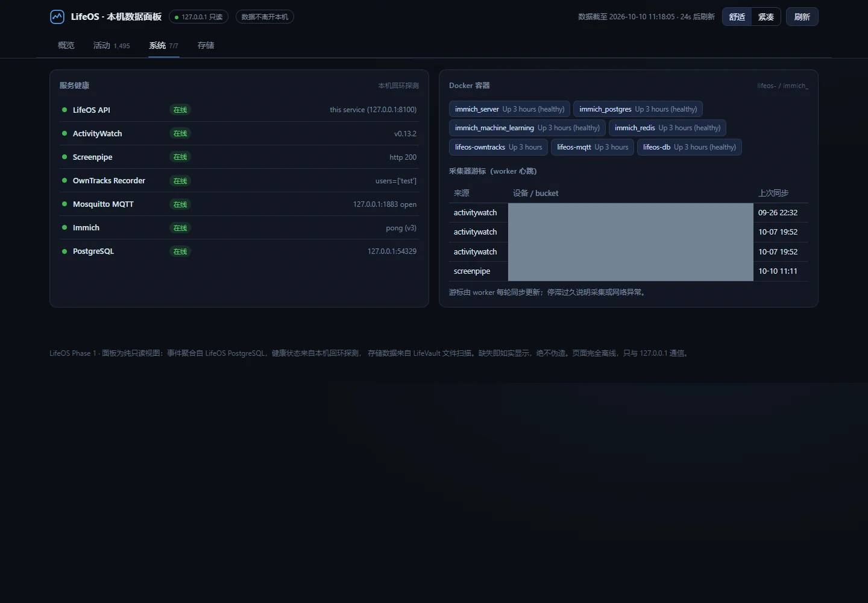The width and height of the screenshot is (868, 603).
Task: Click the immich_server container chip
Action: 509,109
